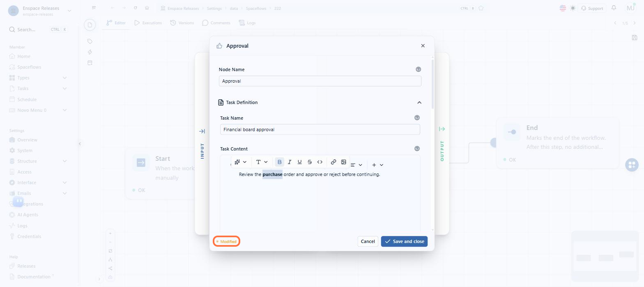Toggle light/dark theme with the sun icon
Viewport: 644px width, 287px height.
573,8
